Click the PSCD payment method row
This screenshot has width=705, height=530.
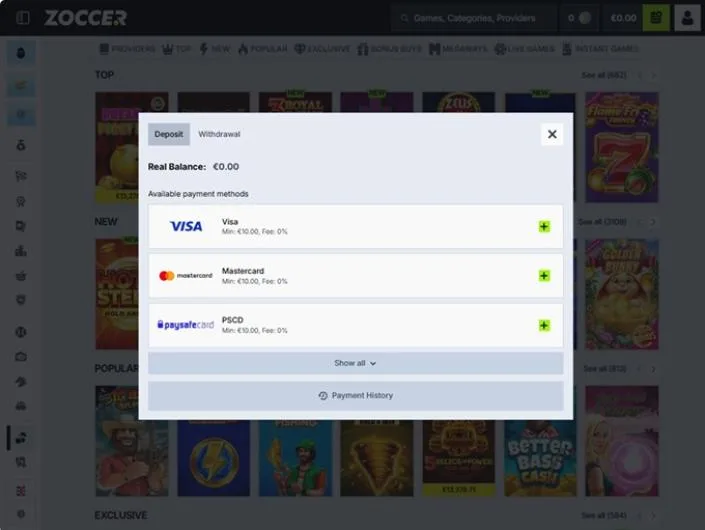coord(355,325)
